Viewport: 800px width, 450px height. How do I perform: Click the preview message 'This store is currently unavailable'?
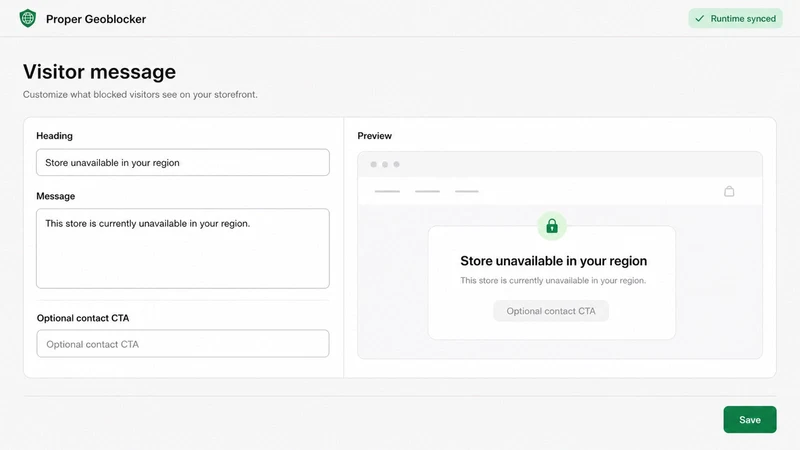point(553,281)
